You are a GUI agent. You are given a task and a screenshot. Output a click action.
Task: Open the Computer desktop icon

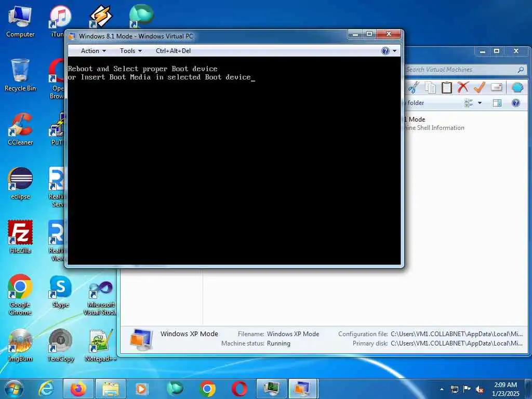pyautogui.click(x=20, y=22)
